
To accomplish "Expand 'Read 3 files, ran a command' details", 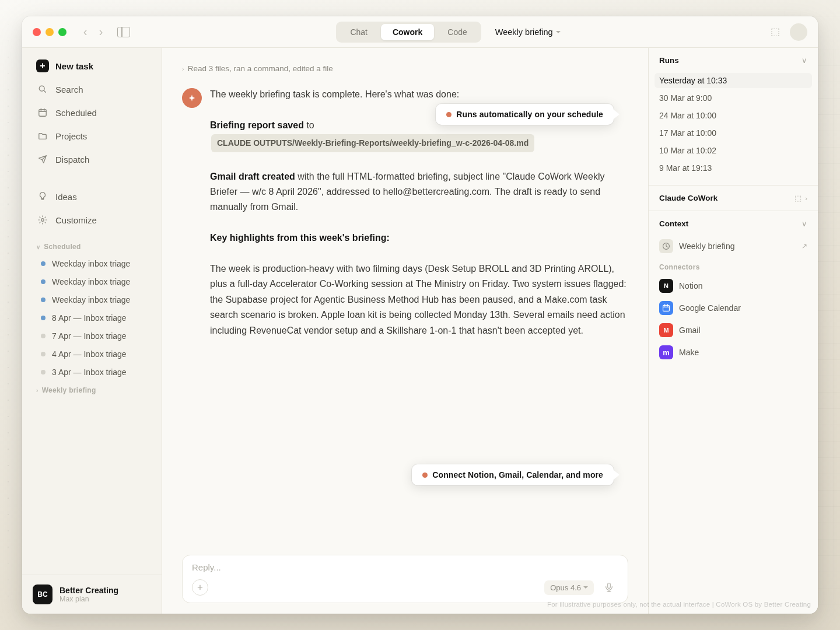I will (x=257, y=69).
